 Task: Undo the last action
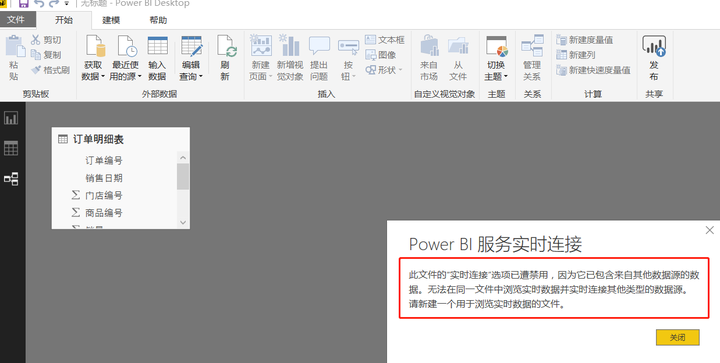point(39,4)
